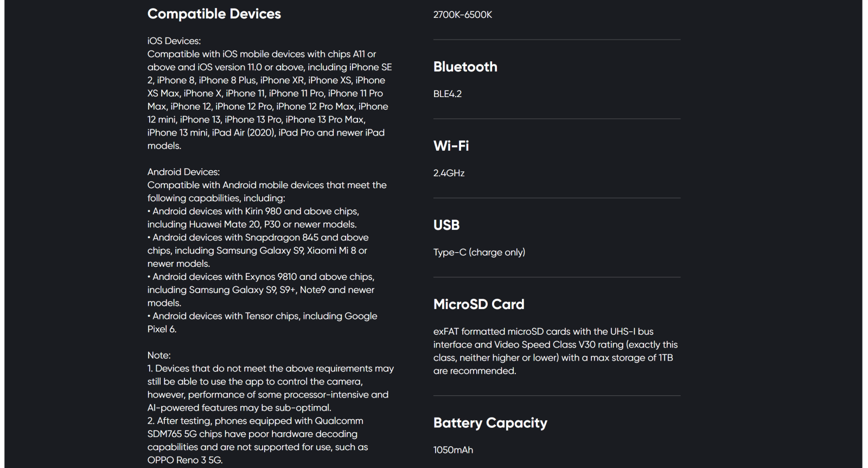The height and width of the screenshot is (468, 868).
Task: Click the Compatible Devices heading
Action: pyautogui.click(x=214, y=14)
